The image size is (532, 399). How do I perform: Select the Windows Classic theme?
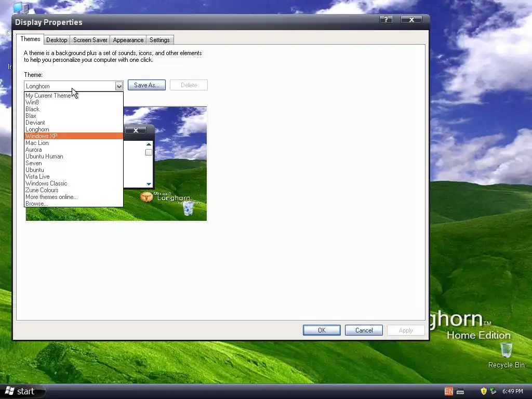coord(74,183)
